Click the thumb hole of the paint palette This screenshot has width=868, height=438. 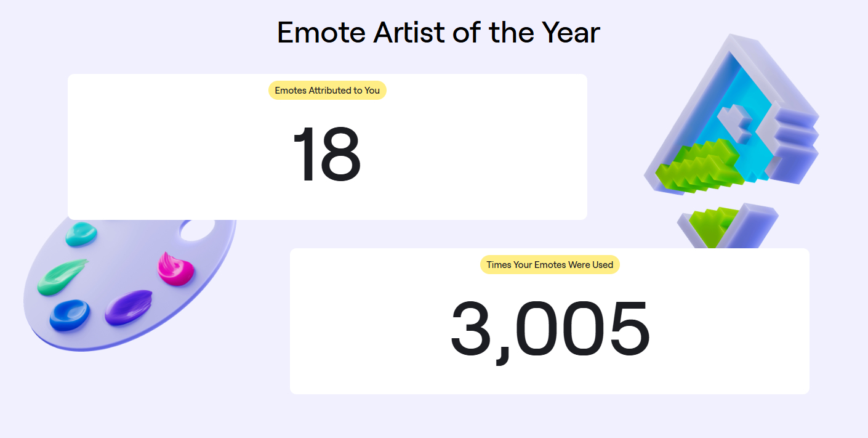tap(197, 231)
